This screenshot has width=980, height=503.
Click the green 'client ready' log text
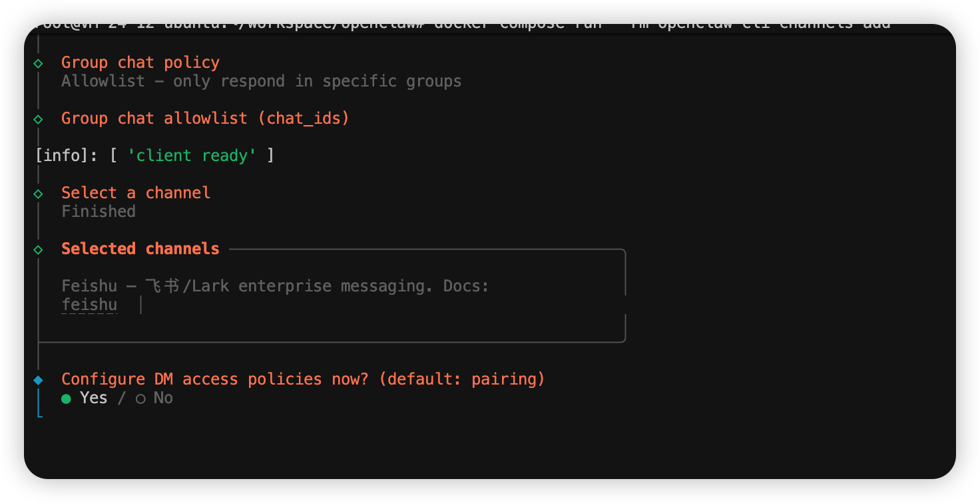[192, 156]
